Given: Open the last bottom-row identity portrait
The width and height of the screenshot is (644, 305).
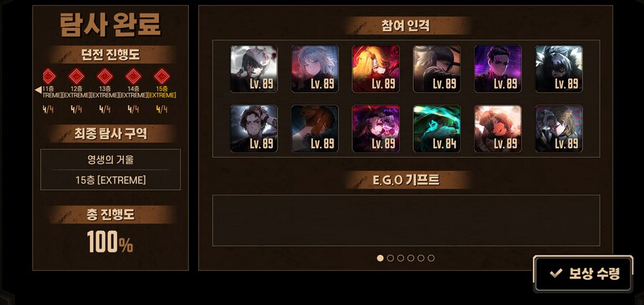Looking at the screenshot, I should click(x=559, y=129).
